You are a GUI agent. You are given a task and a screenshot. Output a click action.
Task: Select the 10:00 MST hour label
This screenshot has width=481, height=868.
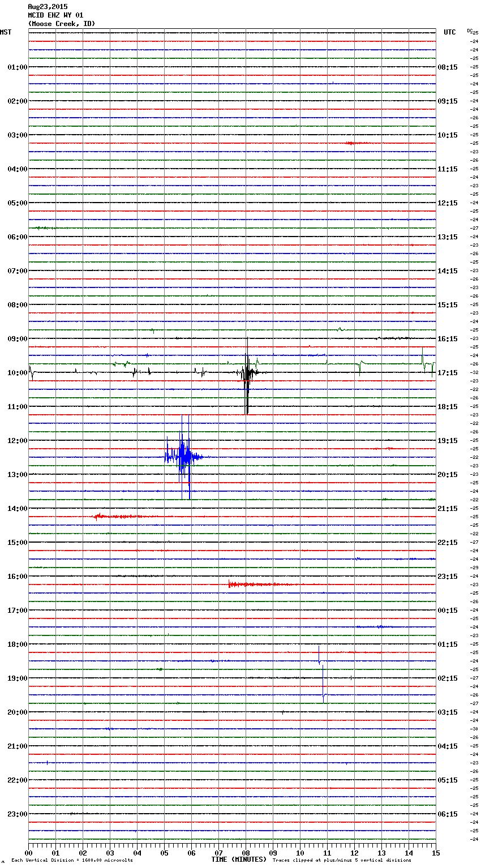pos(17,373)
